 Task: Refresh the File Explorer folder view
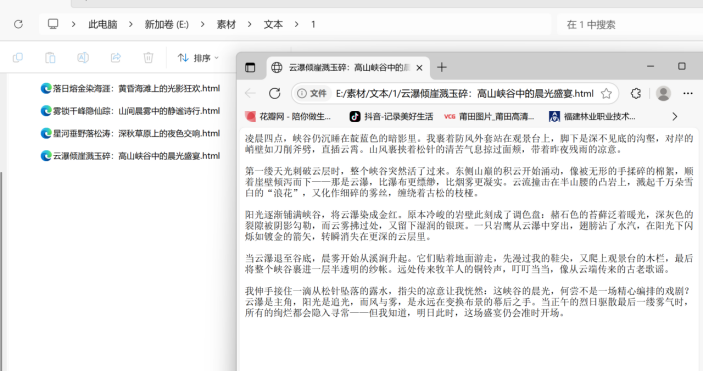point(18,24)
